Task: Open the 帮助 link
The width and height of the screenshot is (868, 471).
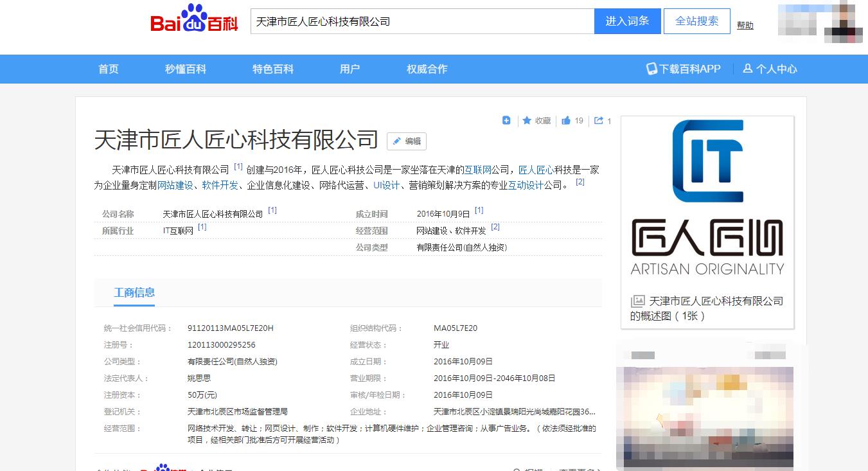Action: 745,25
